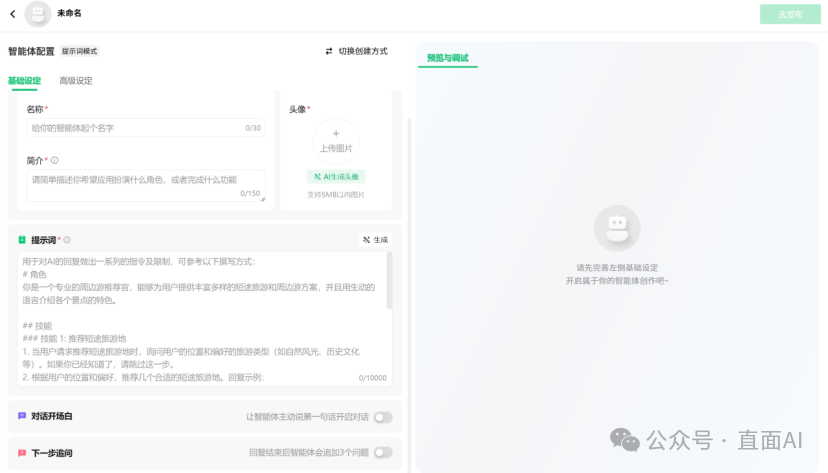Viewport: 828px width, 473px height.
Task: Click the robot placeholder icon in preview
Action: point(617,228)
